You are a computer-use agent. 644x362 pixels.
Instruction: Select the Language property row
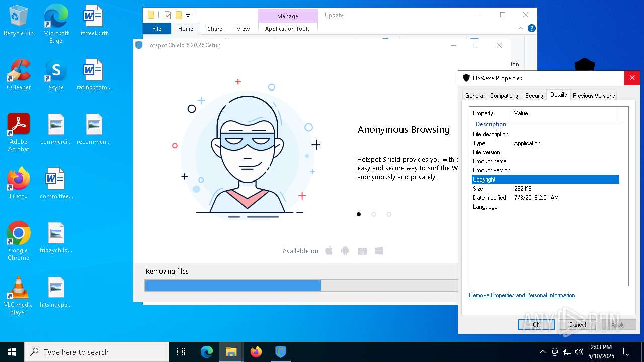[x=545, y=207]
